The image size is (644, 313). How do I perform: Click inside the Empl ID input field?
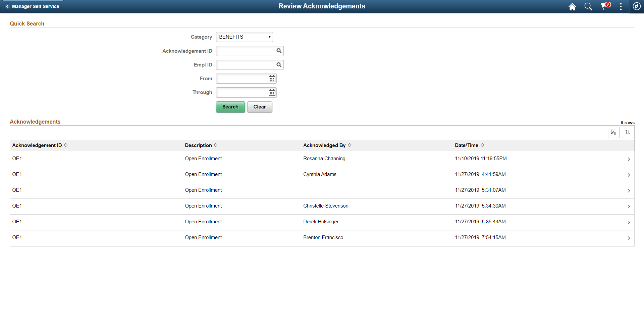(245, 64)
